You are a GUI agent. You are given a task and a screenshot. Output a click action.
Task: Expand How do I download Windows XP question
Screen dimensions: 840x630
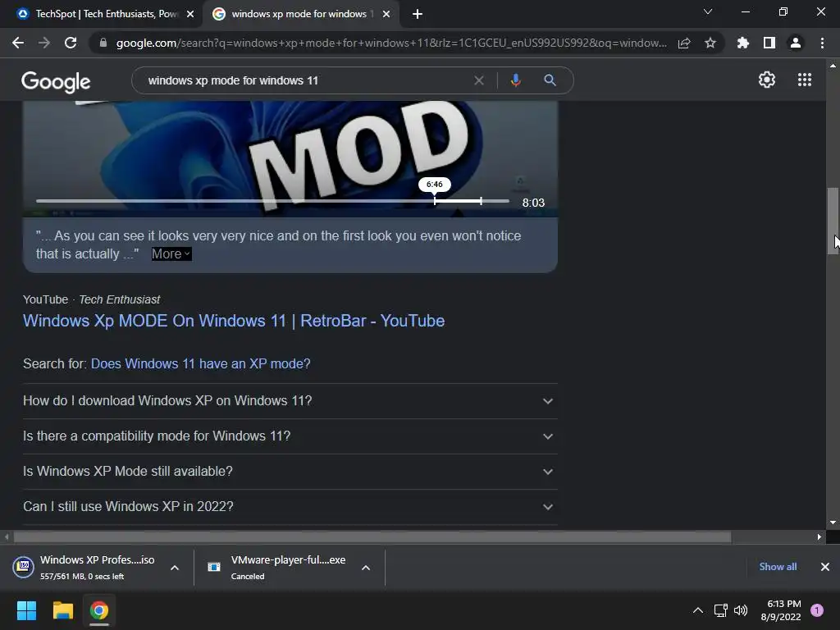click(x=290, y=400)
